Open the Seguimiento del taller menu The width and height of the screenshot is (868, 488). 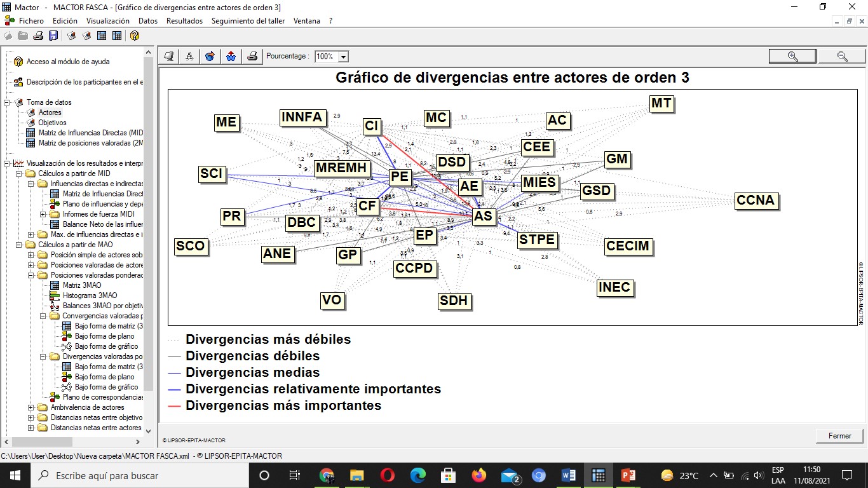click(x=248, y=21)
